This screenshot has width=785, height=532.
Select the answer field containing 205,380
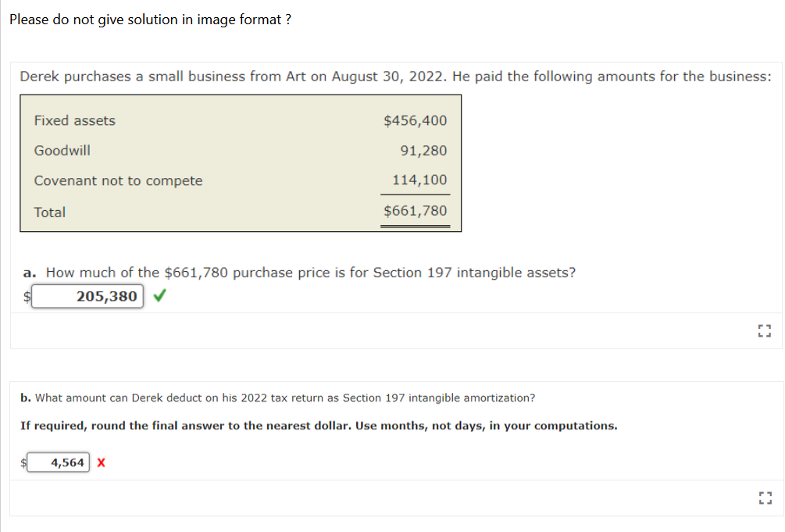click(87, 296)
